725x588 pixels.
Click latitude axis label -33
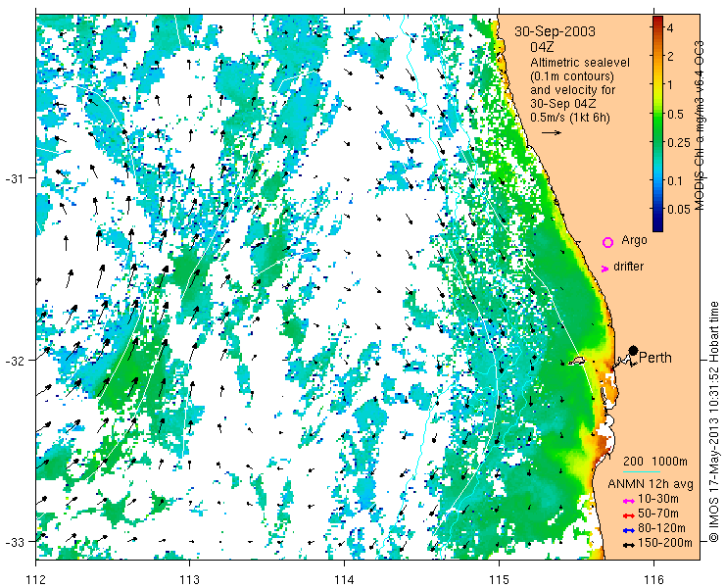click(x=15, y=542)
